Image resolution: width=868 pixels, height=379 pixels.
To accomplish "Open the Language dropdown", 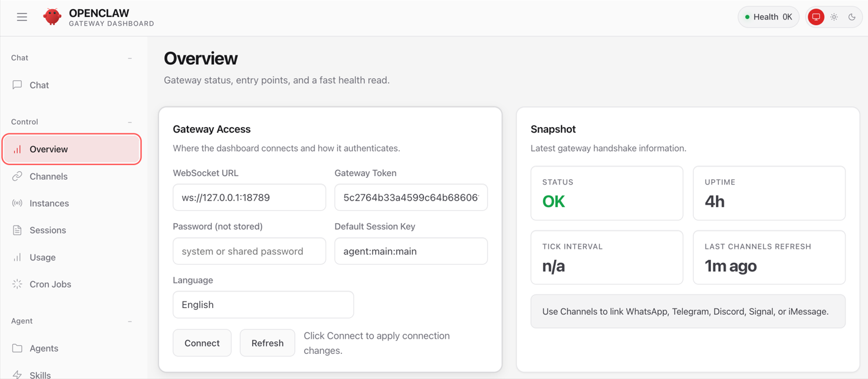I will tap(263, 304).
